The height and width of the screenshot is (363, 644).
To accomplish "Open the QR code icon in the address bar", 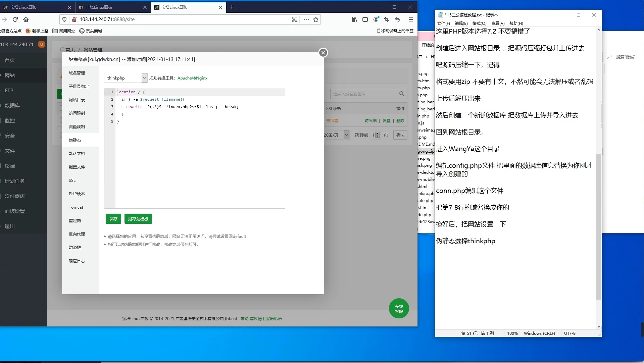I will pos(295,19).
